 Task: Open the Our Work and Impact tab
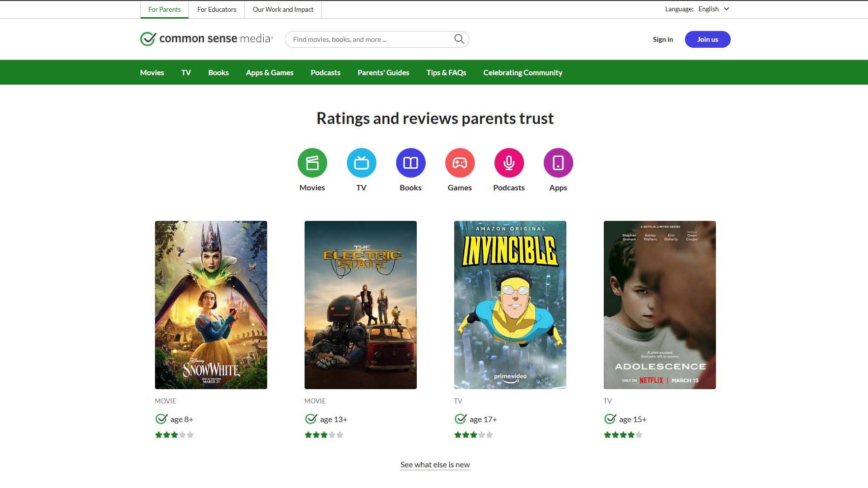click(283, 9)
